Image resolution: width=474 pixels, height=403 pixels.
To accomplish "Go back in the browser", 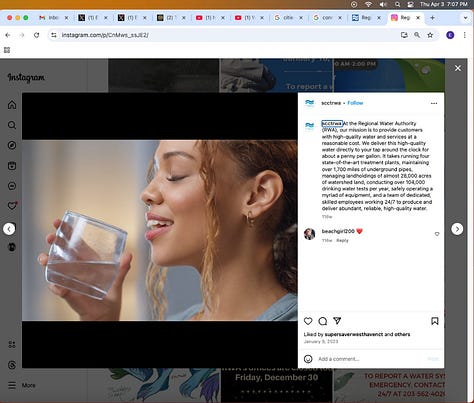I will pyautogui.click(x=8, y=35).
